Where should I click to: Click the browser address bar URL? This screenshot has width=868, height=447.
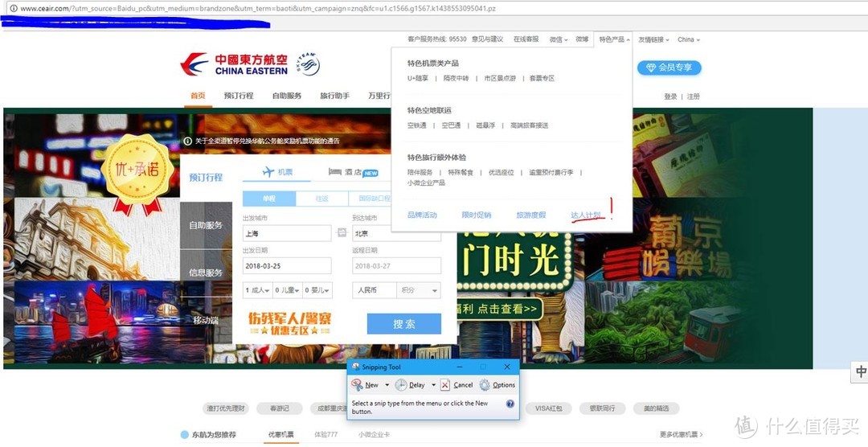pos(258,9)
